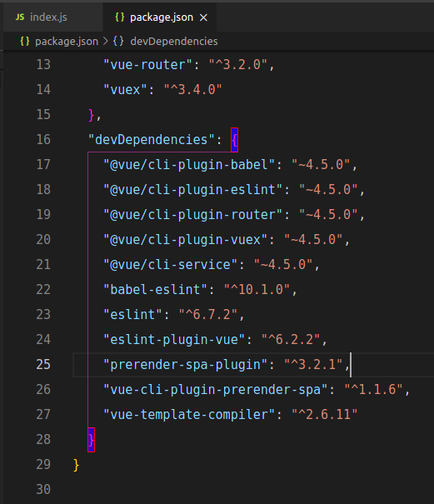
Task: Click the "^3.2.0" version value
Action: coord(238,65)
